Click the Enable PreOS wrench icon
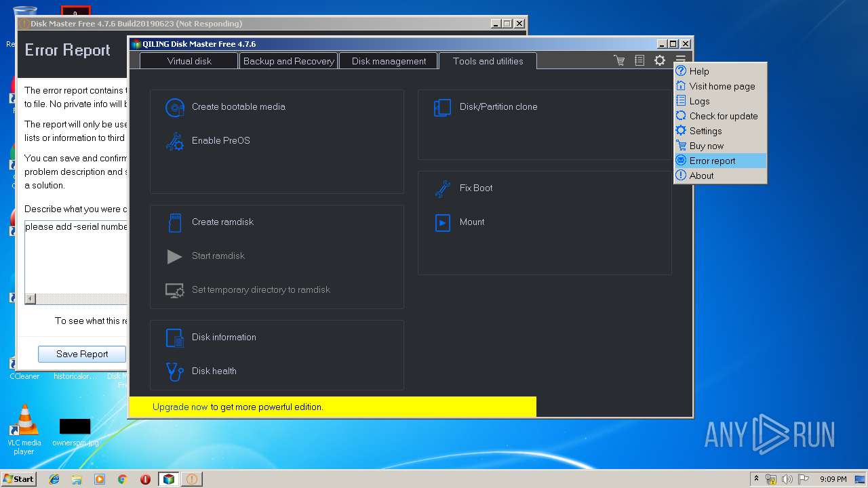This screenshot has height=488, width=868. click(x=175, y=141)
